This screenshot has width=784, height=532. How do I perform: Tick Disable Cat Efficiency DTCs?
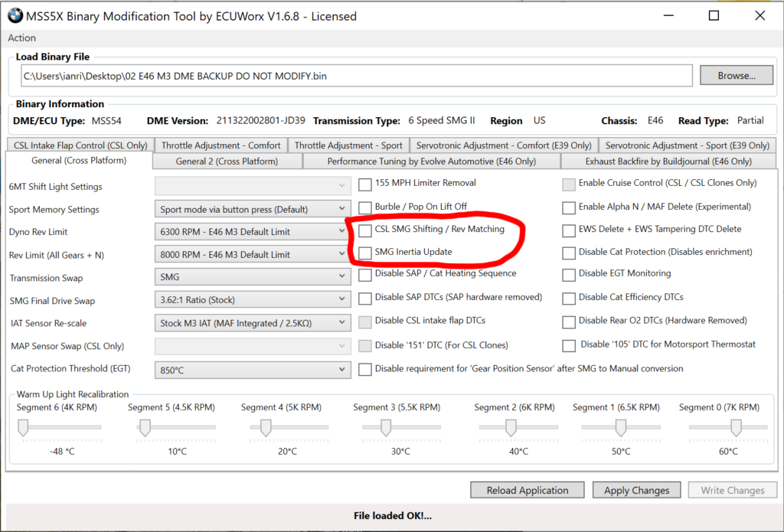[569, 298]
